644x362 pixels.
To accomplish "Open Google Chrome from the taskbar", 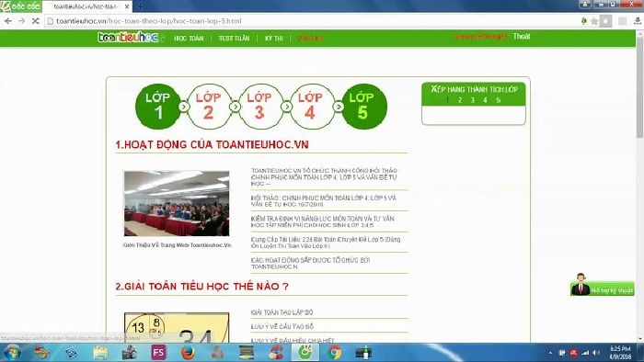I will tap(335, 353).
